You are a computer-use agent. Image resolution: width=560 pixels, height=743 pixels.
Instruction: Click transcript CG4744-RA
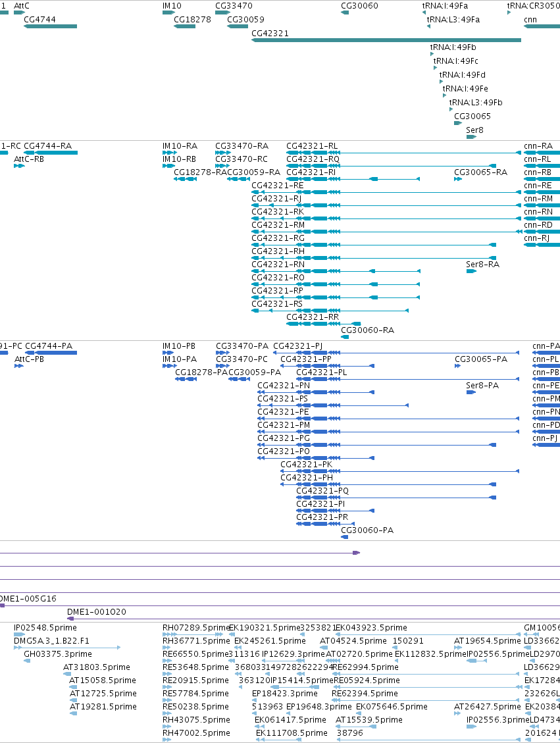click(51, 153)
